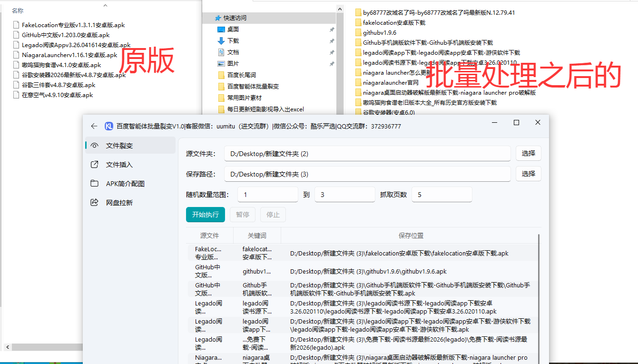Viewport: 638px width, 364px height.
Task: Click the sort arrow above 名称 column
Action: (x=105, y=5)
